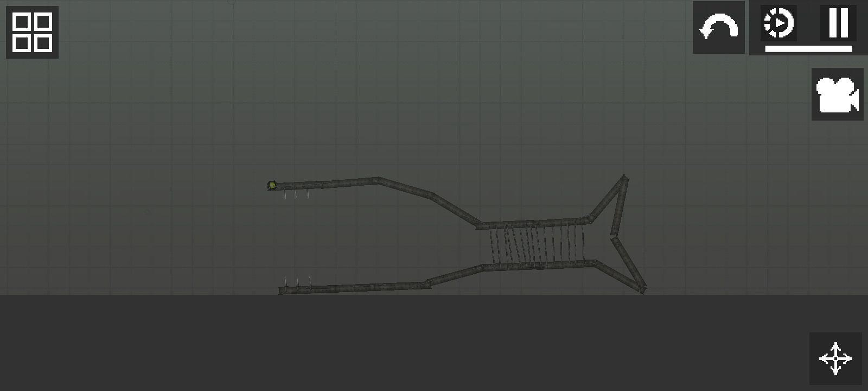The image size is (868, 391).
Task: Toggle slow motion time control
Action: click(x=778, y=23)
